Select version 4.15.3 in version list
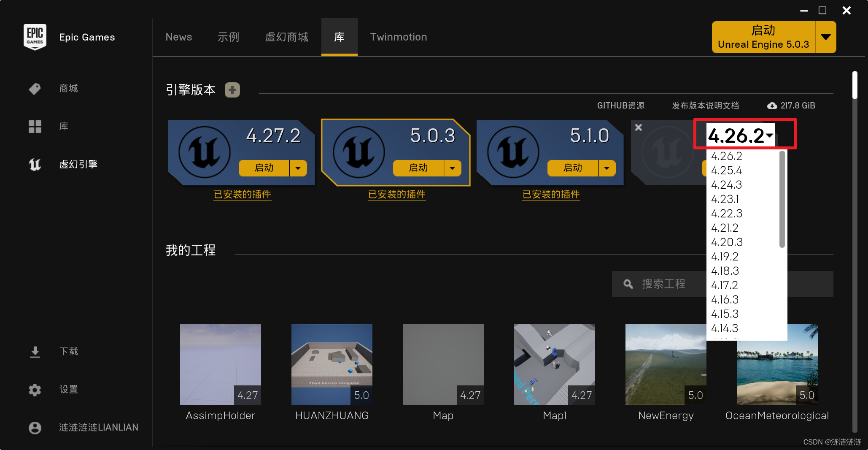Viewport: 868px width, 450px height. tap(725, 314)
